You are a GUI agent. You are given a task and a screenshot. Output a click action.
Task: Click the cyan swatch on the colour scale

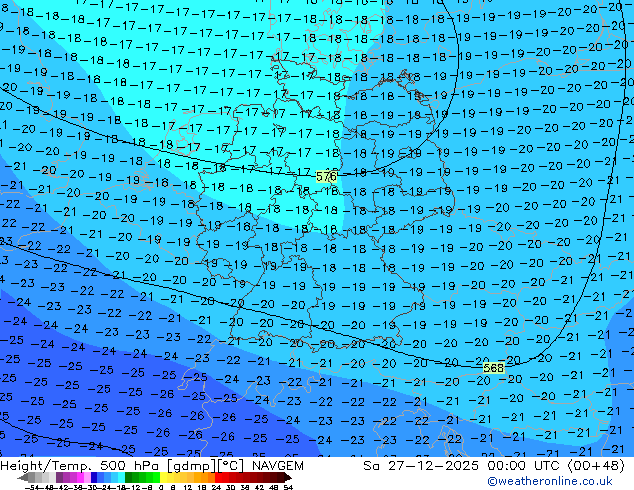point(122,478)
